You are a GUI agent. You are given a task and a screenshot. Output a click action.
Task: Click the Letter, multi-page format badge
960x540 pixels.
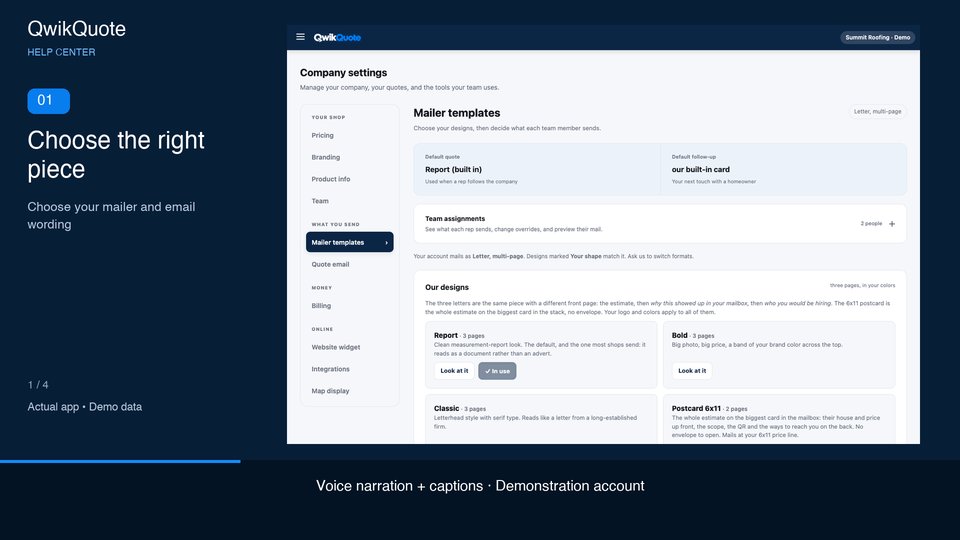click(877, 112)
